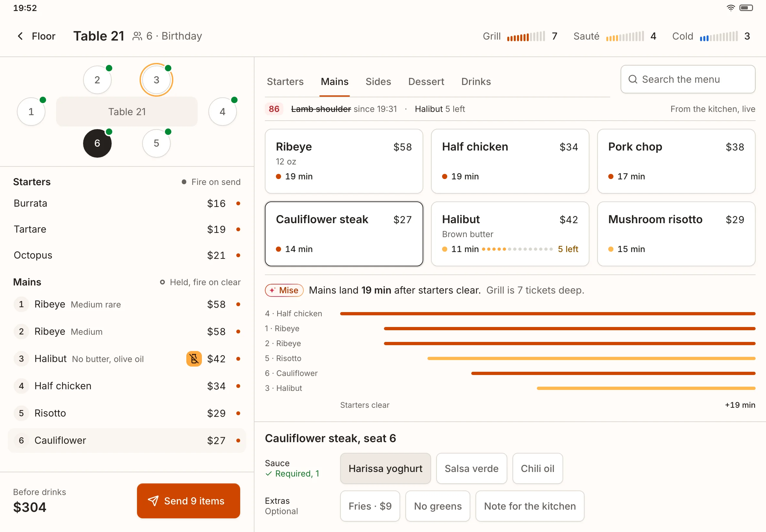Open Mains Held, fire on clear setting

[200, 282]
